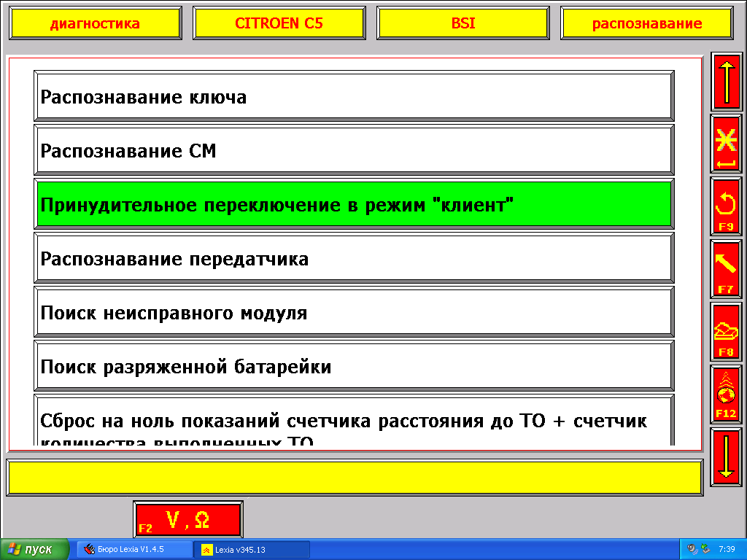The height and width of the screenshot is (560, 747).
Task: Select 'Поиск разряженной батарейки' entry
Action: click(354, 367)
